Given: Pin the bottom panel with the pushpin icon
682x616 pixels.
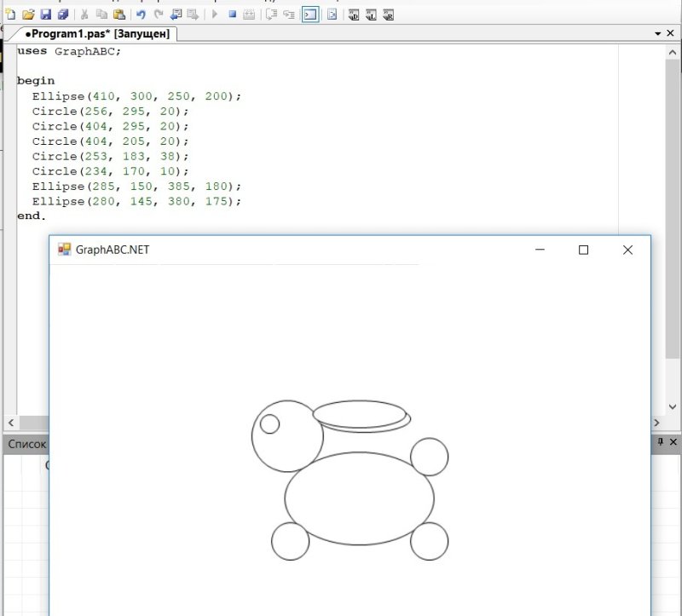Looking at the screenshot, I should [660, 443].
